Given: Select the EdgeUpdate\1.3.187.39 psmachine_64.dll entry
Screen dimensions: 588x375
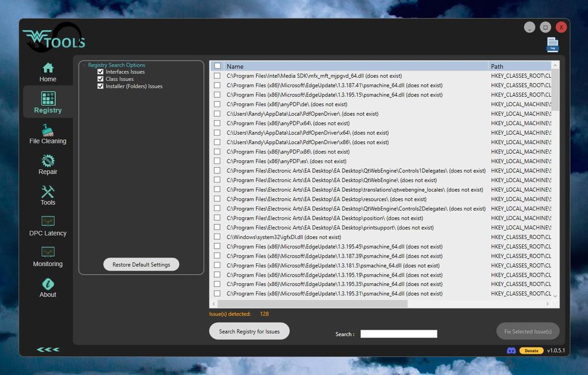Looking at the screenshot, I should (335, 256).
